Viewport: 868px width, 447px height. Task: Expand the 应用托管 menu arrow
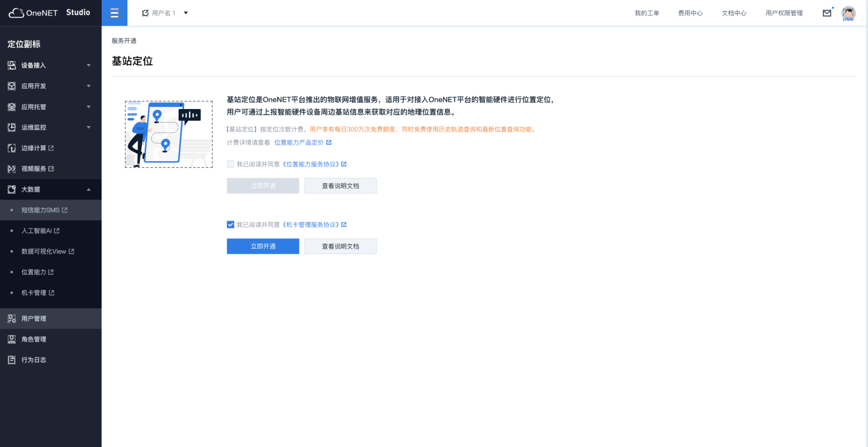pos(89,107)
